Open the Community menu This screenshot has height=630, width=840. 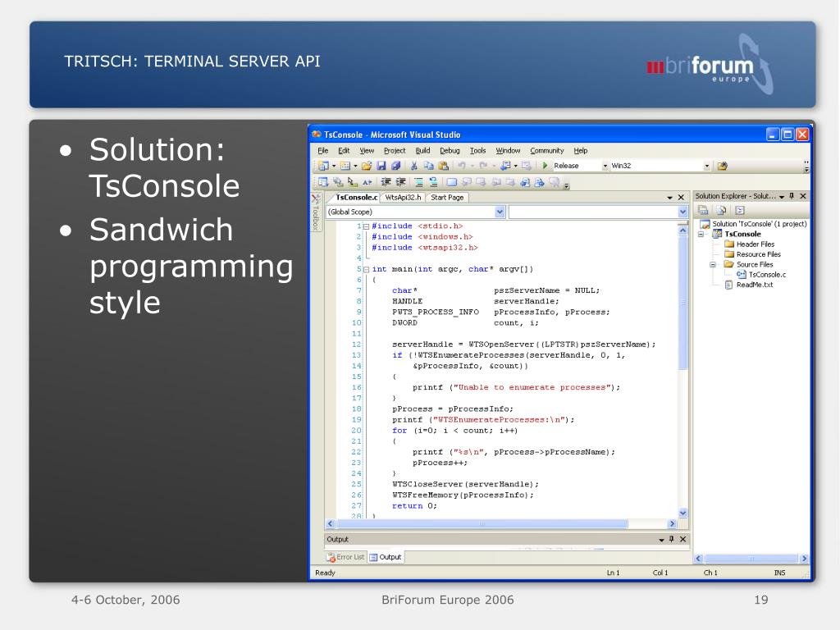pyautogui.click(x=547, y=151)
